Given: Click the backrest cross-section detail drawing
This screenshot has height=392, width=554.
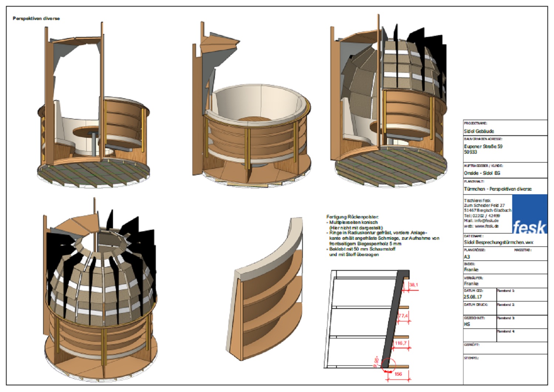Looking at the screenshot, I should 369,321.
